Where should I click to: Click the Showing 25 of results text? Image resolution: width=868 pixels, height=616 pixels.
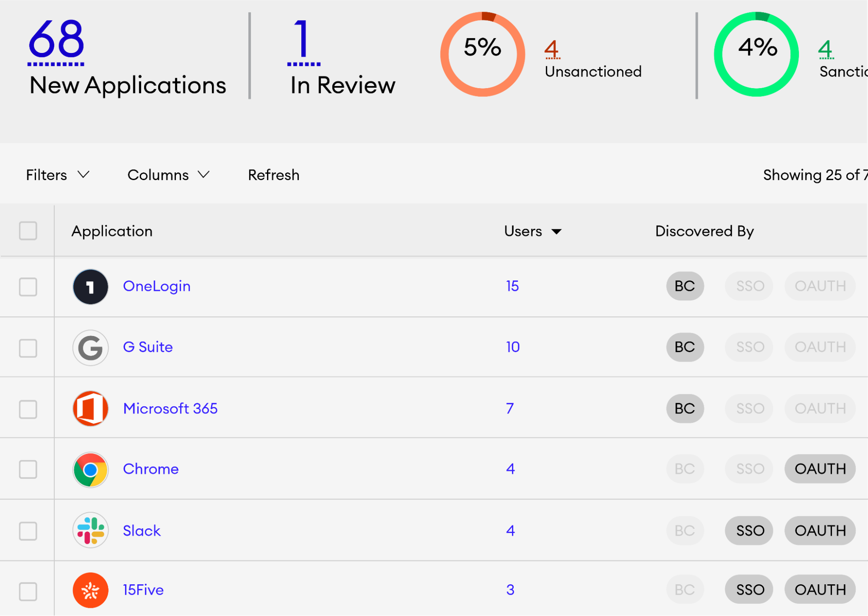click(815, 175)
